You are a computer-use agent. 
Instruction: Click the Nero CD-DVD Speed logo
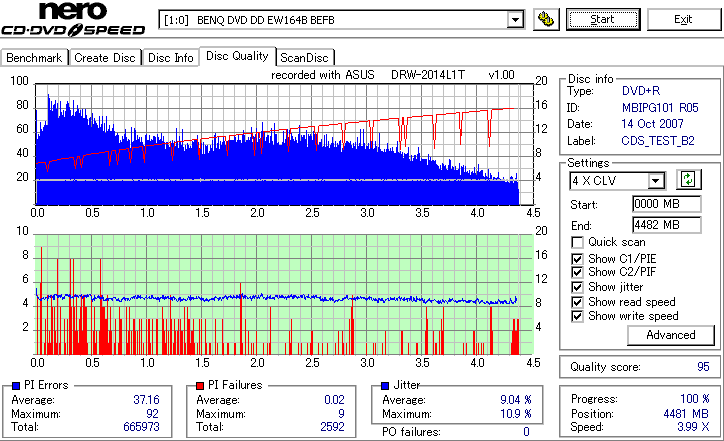73,19
